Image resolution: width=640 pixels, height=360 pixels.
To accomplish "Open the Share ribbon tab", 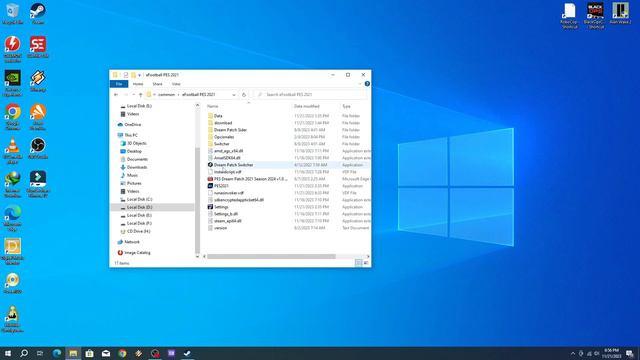I will click(x=157, y=84).
